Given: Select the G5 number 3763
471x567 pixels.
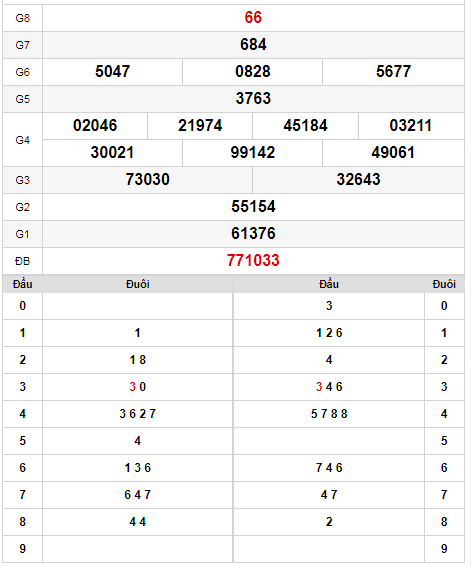Looking at the screenshot, I should (253, 98).
